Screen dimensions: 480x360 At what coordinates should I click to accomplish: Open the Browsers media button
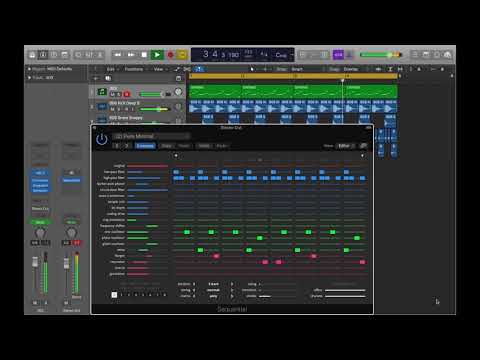point(447,55)
